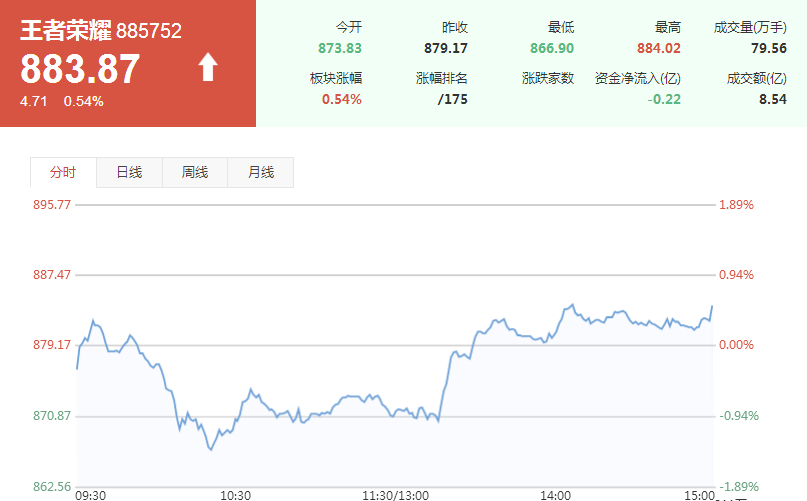Click the current price 883.87
This screenshot has width=807, height=501.
[80, 69]
